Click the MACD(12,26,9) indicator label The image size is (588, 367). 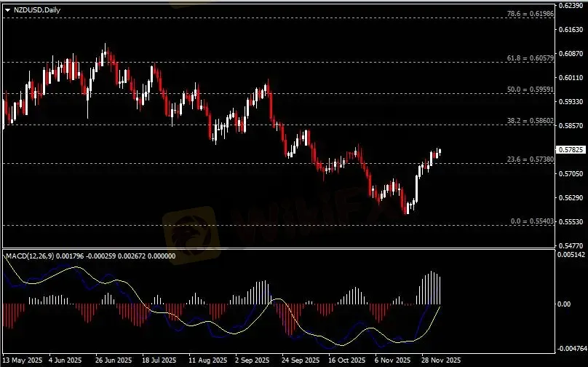(x=30, y=256)
